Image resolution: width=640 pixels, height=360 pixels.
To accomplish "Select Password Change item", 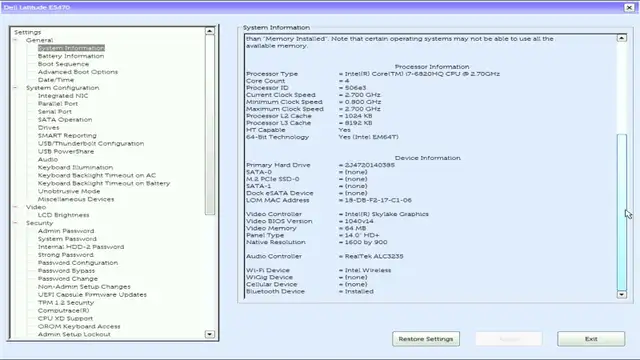I will [67, 279].
